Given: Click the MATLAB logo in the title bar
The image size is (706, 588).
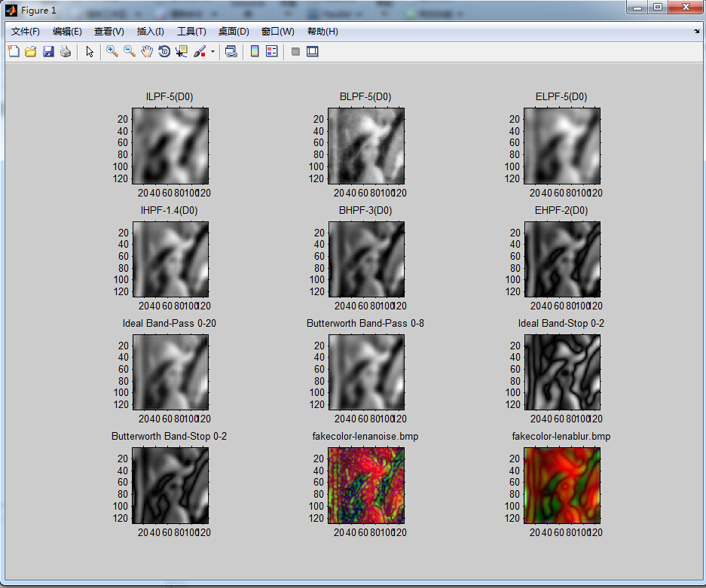Looking at the screenshot, I should pyautogui.click(x=11, y=10).
